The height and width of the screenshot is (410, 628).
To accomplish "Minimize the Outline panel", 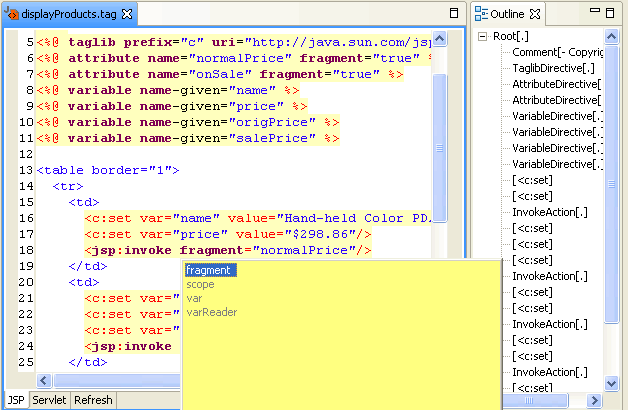I will pos(596,13).
